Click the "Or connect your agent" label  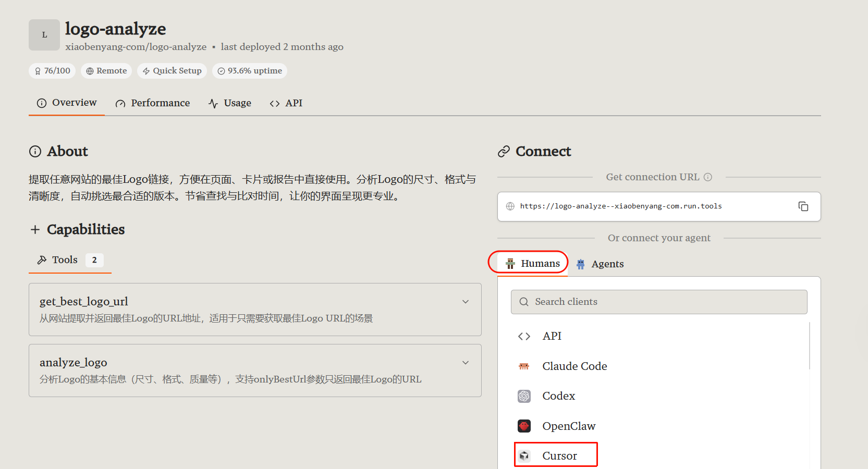pyautogui.click(x=659, y=238)
